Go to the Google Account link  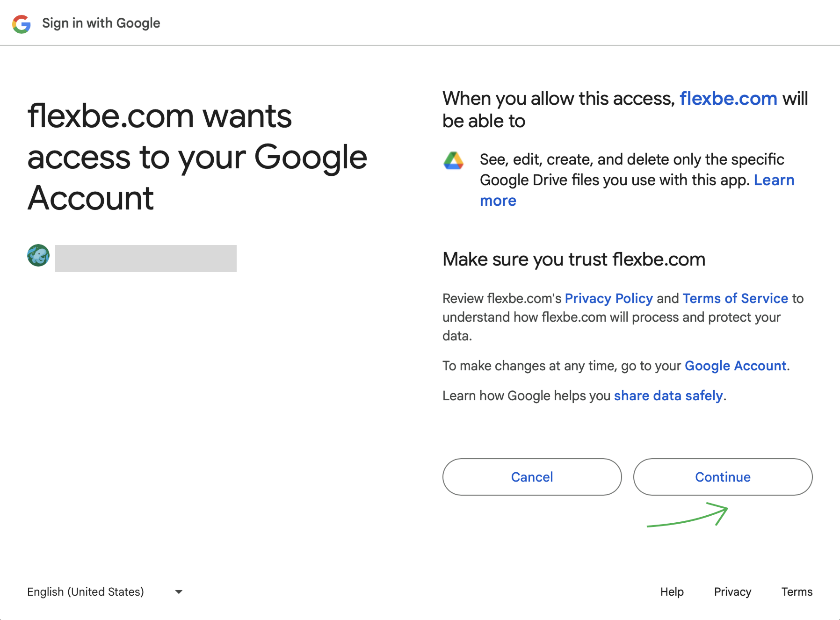tap(735, 366)
